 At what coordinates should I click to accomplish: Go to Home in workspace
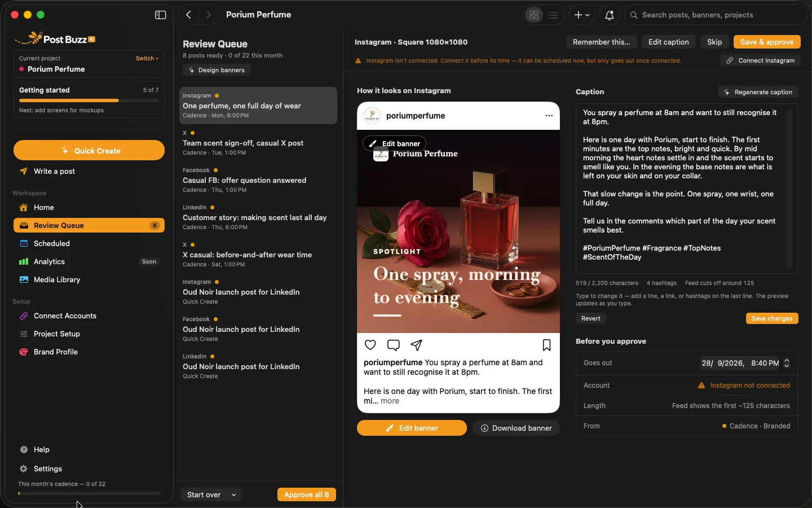[89, 208]
